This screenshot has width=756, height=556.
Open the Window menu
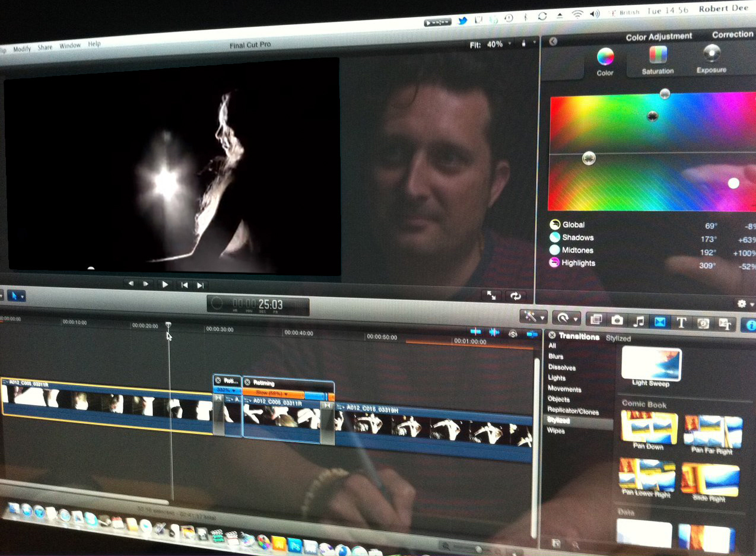point(70,46)
